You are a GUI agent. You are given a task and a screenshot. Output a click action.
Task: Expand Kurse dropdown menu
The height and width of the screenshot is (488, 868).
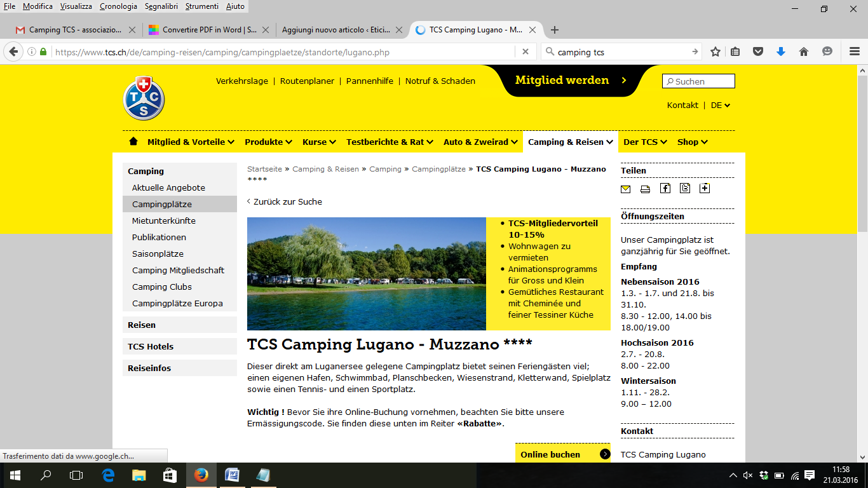tap(319, 142)
